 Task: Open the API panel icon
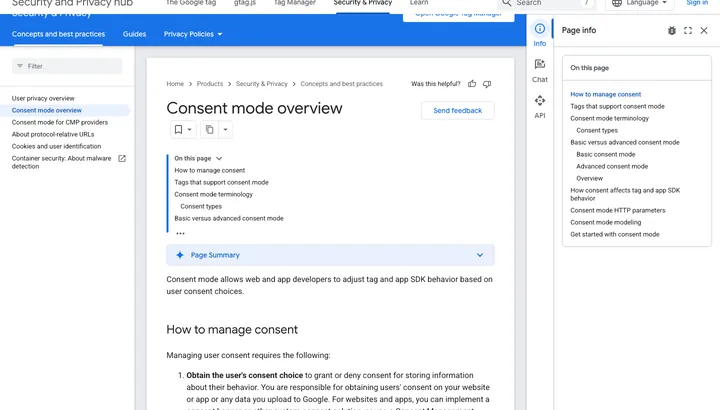pyautogui.click(x=540, y=100)
